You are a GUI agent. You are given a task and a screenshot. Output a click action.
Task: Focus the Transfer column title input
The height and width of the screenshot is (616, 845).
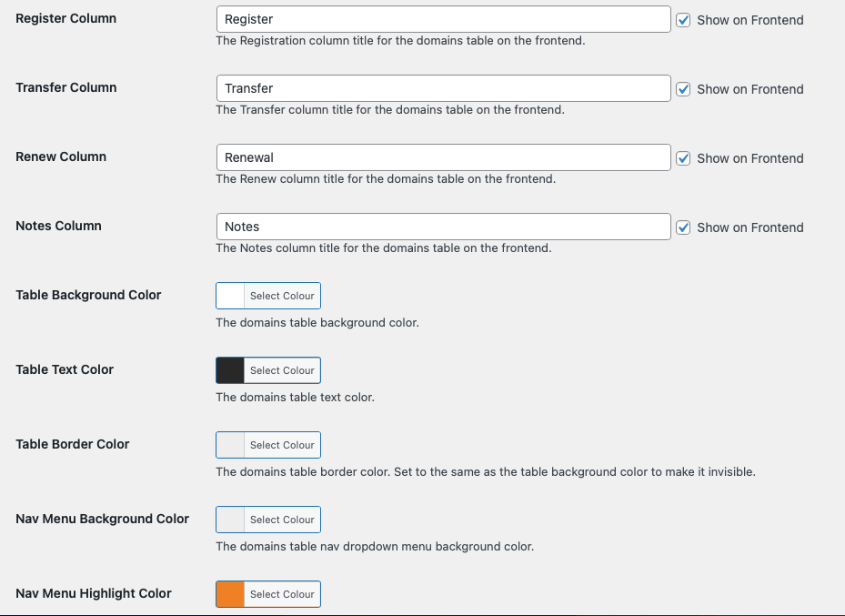[x=443, y=88]
